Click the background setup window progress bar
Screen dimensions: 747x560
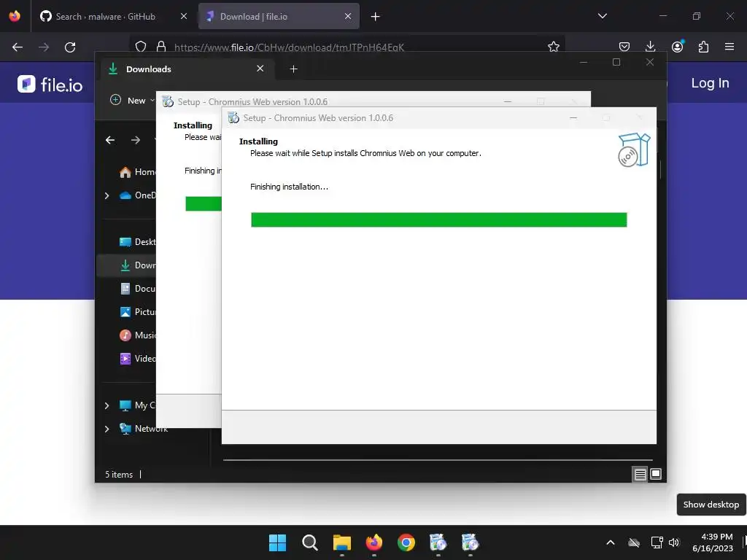[x=204, y=203]
